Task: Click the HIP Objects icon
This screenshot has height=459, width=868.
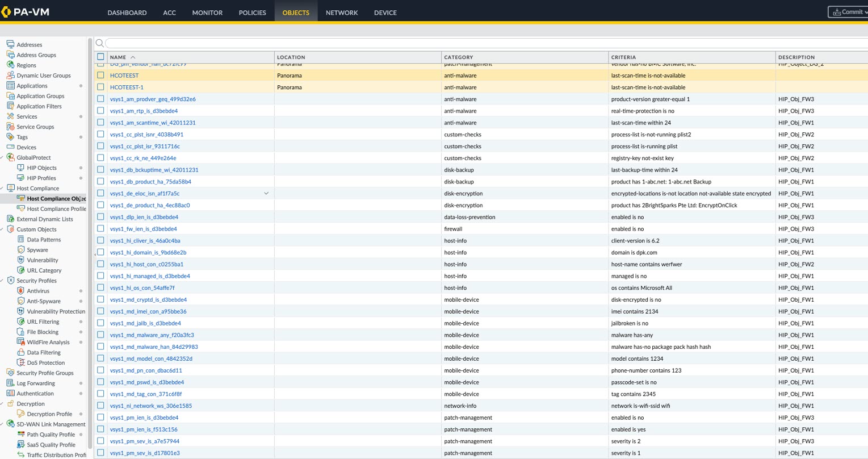Action: click(x=21, y=168)
